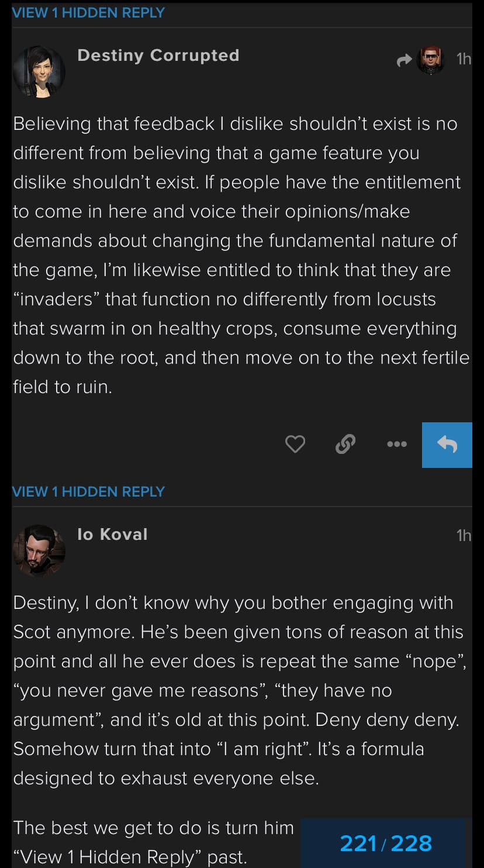
Task: Tap the in-reply-to arrow icon
Action: (404, 60)
